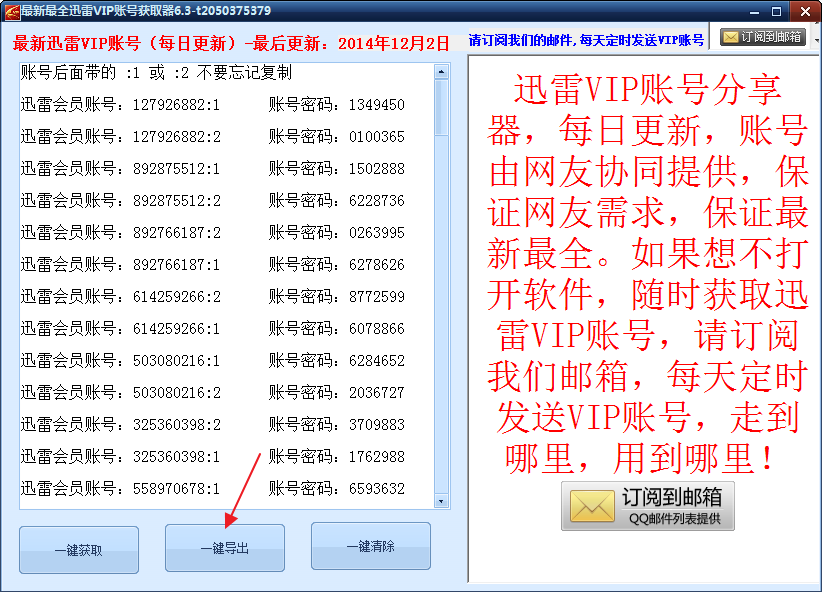822x592 pixels.
Task: Click password 6228736
Action: coord(377,201)
